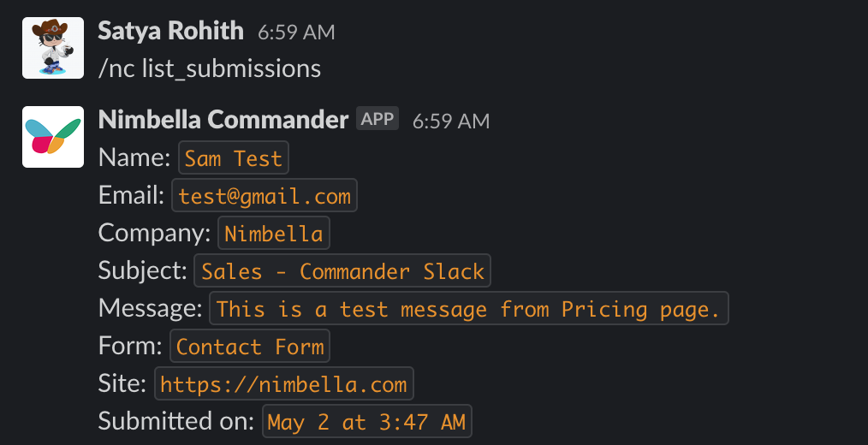868x445 pixels.
Task: Click the APP badge beside Nimbella Commander
Action: point(378,119)
